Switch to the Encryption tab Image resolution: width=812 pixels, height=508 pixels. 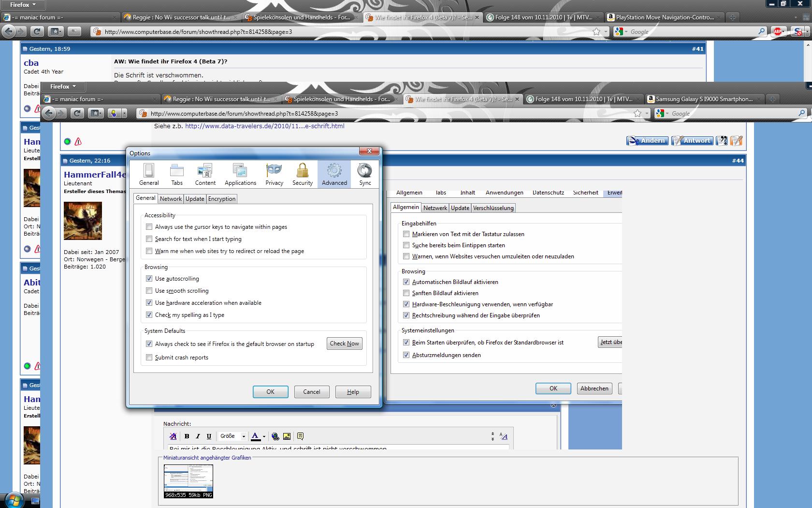pos(222,199)
